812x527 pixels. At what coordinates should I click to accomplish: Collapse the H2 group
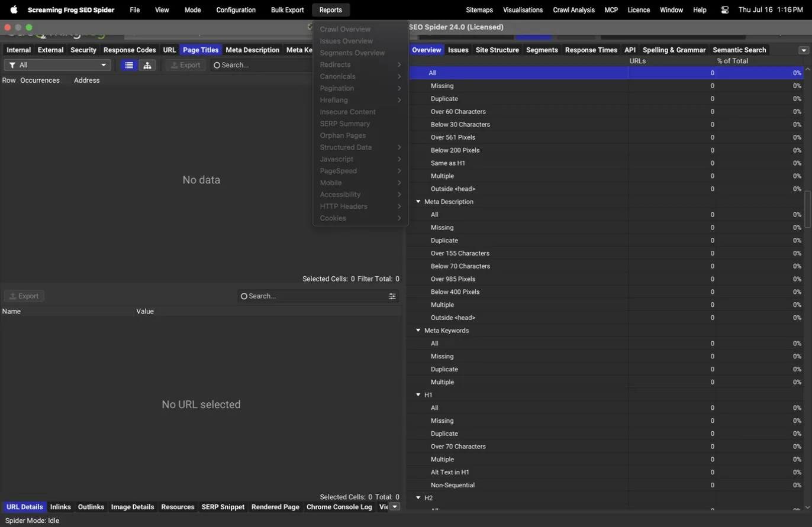418,498
